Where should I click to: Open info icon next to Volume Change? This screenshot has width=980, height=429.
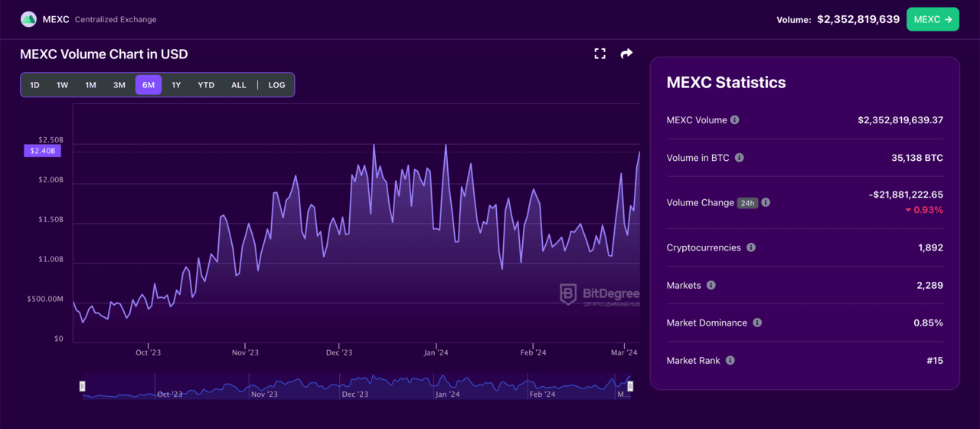(766, 203)
